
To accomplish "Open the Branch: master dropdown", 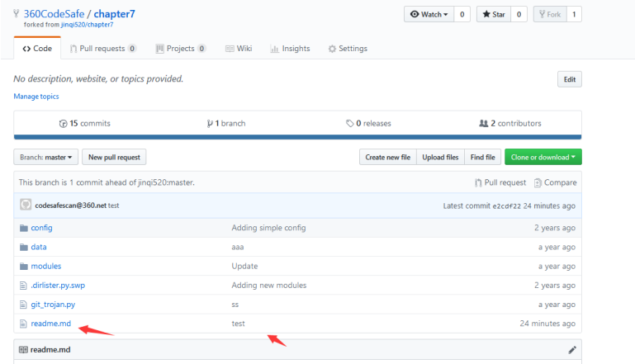I will point(45,157).
